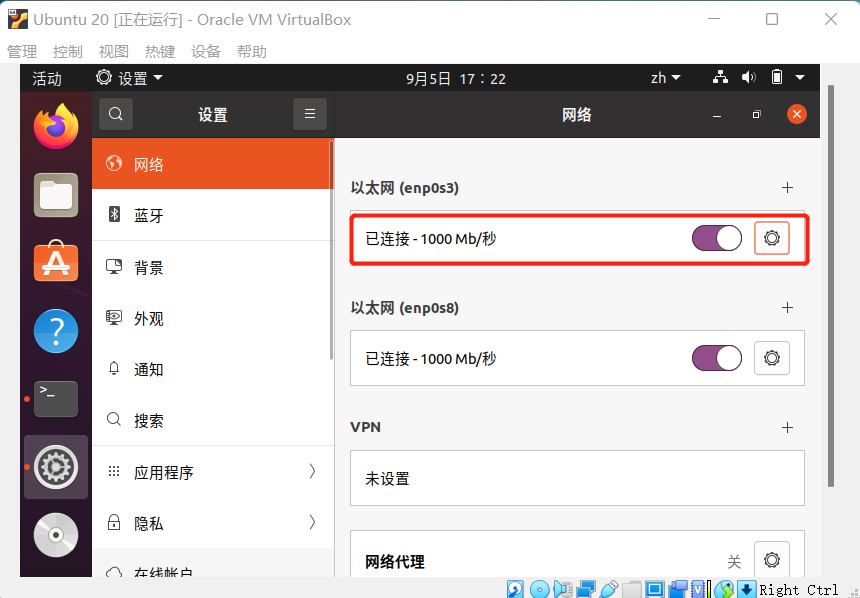The width and height of the screenshot is (860, 598).
Task: Click the 以太网 (enp0s3) heading
Action: pyautogui.click(x=405, y=188)
